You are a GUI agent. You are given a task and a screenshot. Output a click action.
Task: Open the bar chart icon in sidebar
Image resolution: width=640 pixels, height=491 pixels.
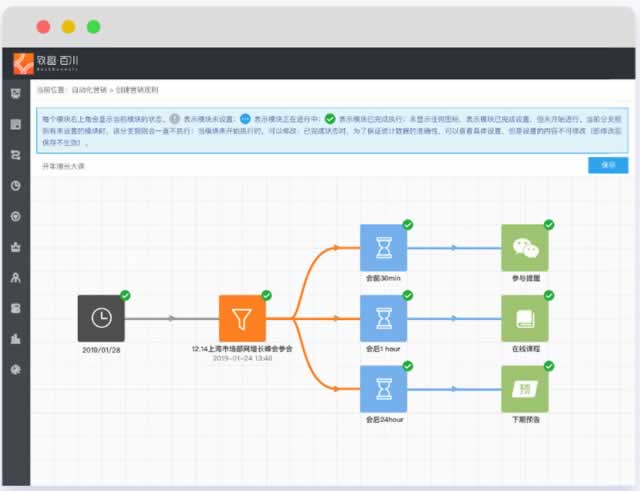[x=15, y=338]
